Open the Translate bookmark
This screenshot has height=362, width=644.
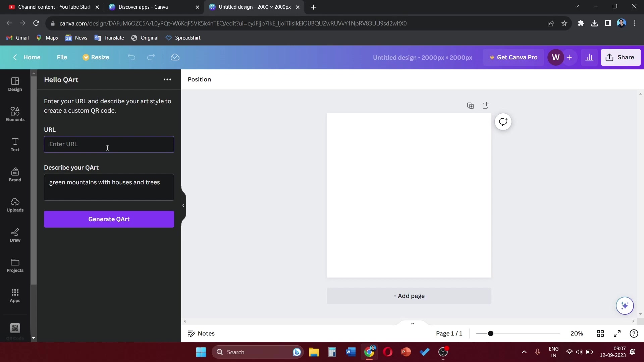(x=109, y=38)
